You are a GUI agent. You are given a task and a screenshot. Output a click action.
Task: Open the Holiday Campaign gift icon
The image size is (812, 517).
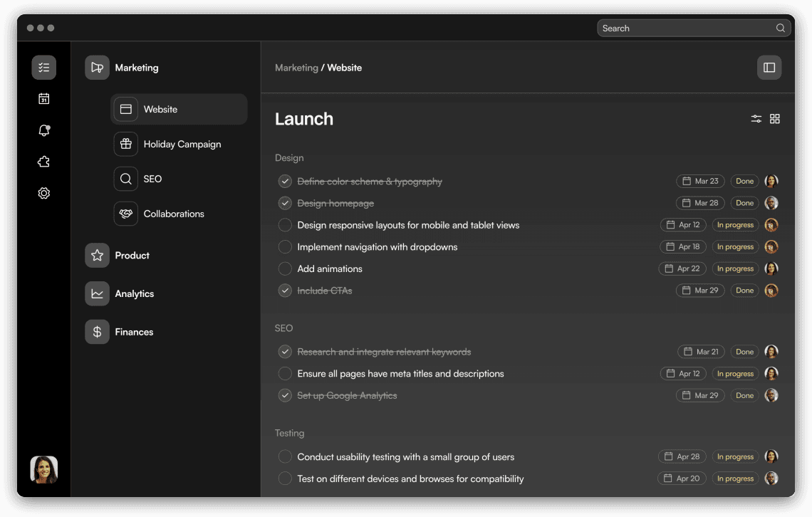tap(125, 144)
